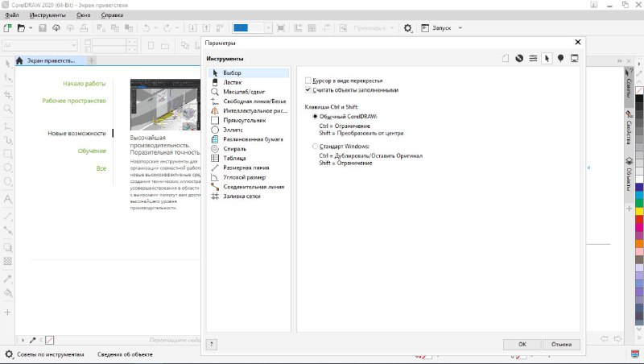This screenshot has width=644, height=364.
Task: Click the Open folder icon
Action: pos(21,28)
